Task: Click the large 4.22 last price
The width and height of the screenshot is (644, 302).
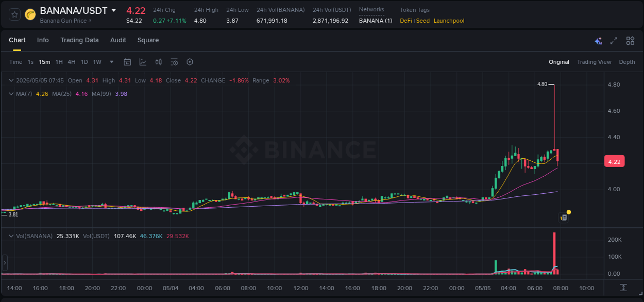Action: click(136, 10)
